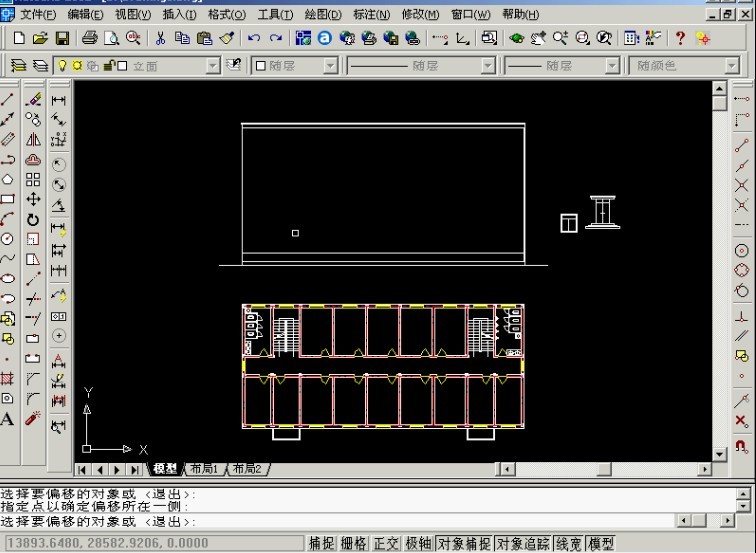The image size is (756, 553).
Task: Click horizontal scrollbar right arrow
Action: tap(705, 469)
